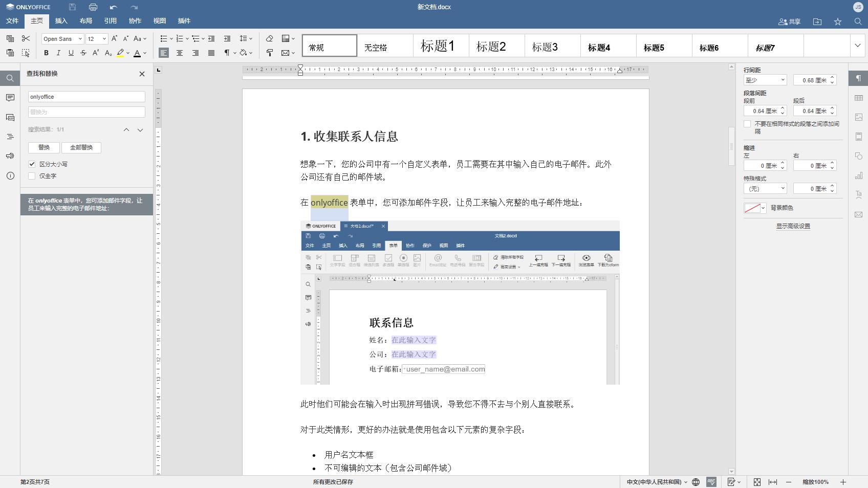This screenshot has height=488, width=868.
Task: Open paragraph settings in the right sidebar
Action: [859, 78]
